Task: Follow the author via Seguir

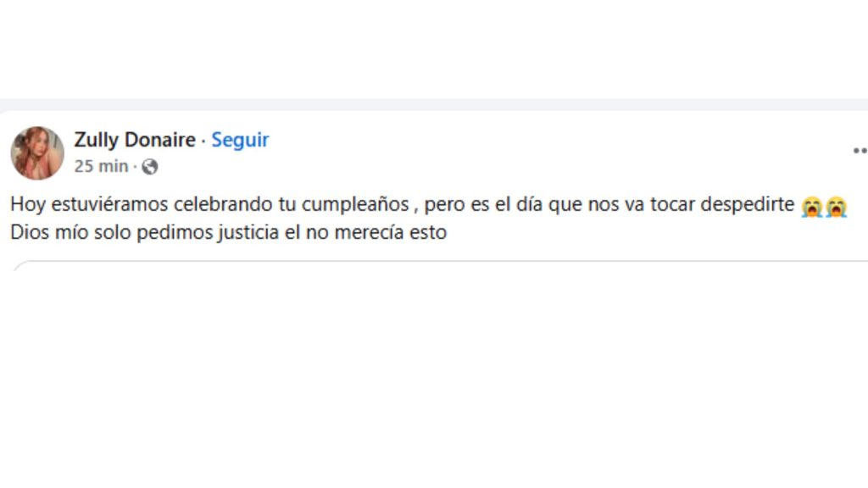Action: (x=240, y=140)
